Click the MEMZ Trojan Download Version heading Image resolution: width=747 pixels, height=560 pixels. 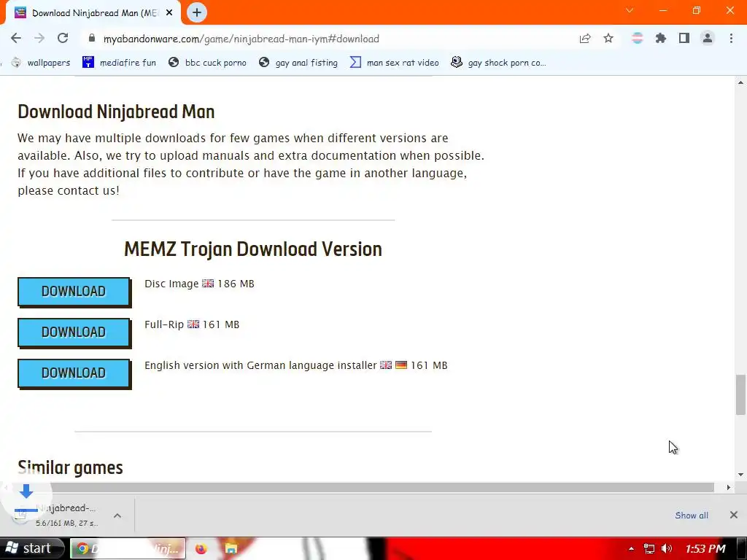point(253,249)
